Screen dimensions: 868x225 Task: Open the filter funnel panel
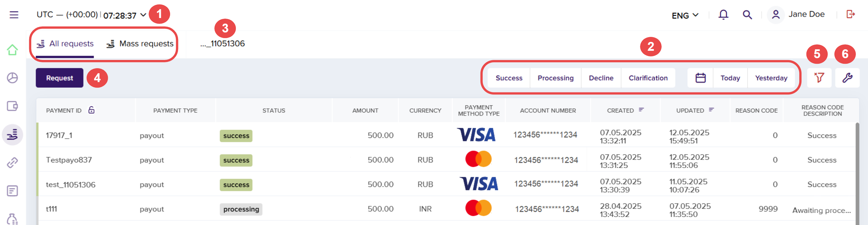819,78
